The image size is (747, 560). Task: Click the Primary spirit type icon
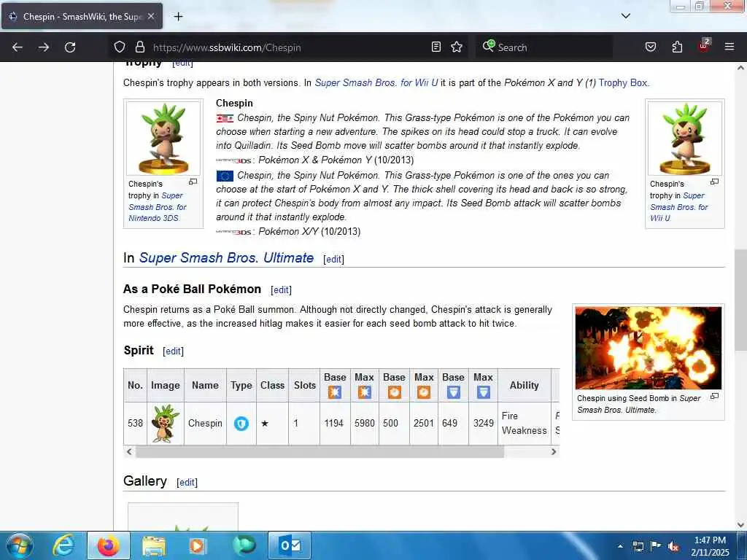click(241, 424)
